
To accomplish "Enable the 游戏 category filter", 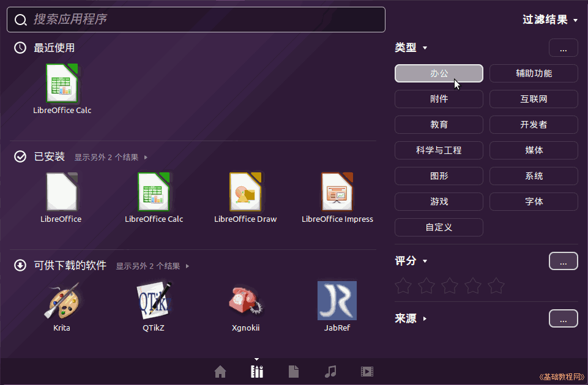I will pyautogui.click(x=439, y=202).
